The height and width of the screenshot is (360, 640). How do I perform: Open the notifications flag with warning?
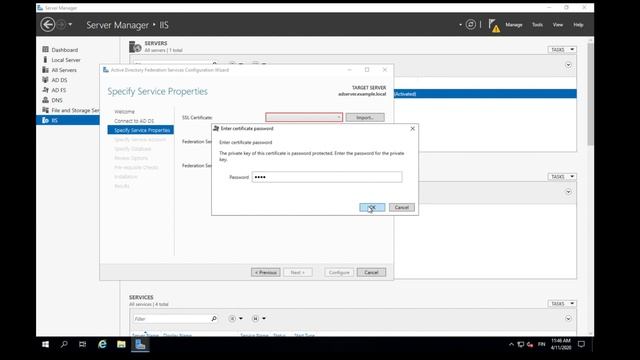click(x=494, y=25)
